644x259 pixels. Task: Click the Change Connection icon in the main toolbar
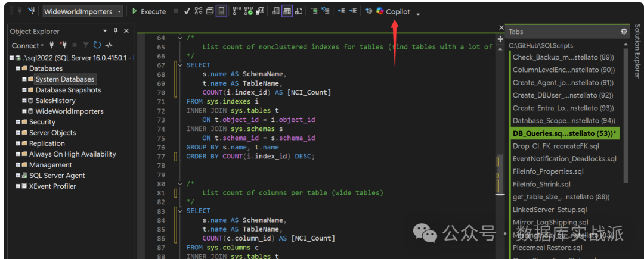click(x=31, y=11)
